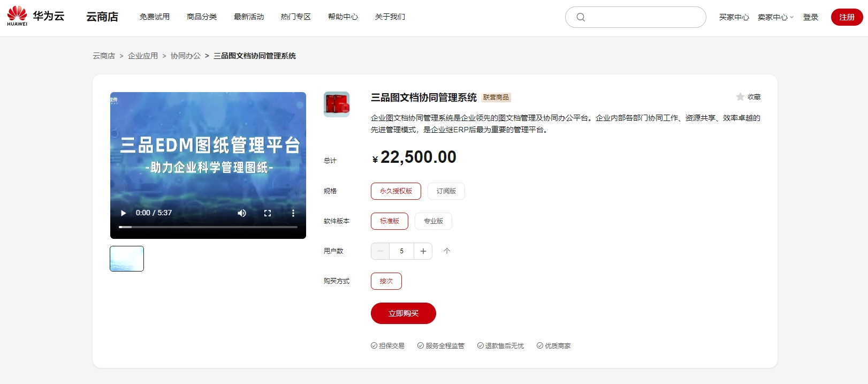Click the search magnifier icon

pos(581,17)
